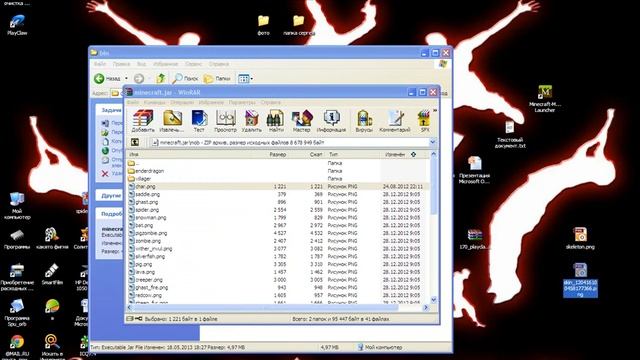640x360 pixels.
Task: Go up one level in WinRAR archive
Action: pos(135,142)
